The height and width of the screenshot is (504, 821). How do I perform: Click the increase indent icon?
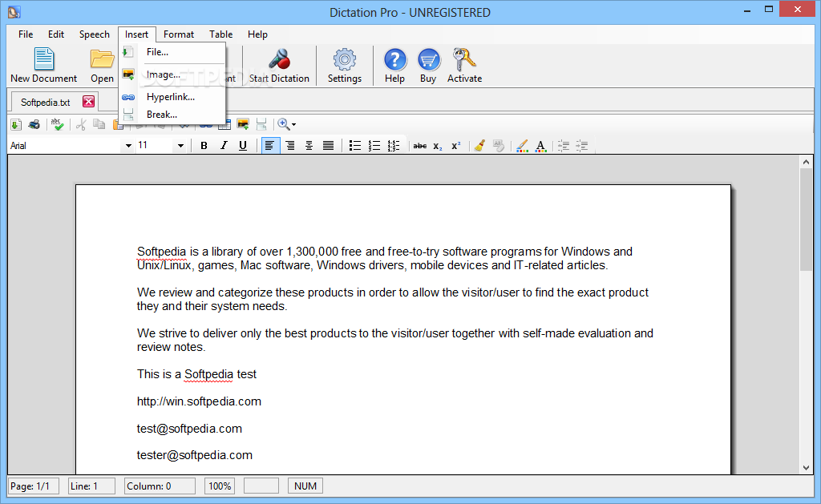(x=582, y=146)
